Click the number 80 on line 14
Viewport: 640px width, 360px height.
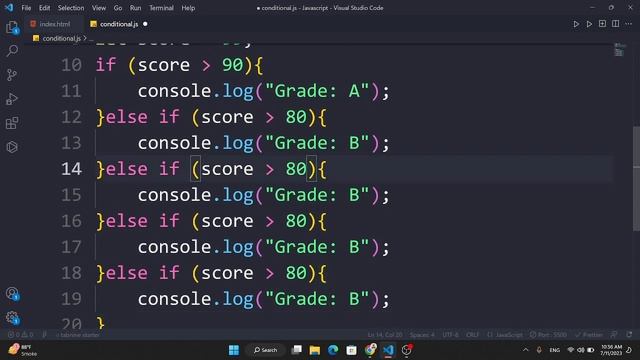(296, 169)
